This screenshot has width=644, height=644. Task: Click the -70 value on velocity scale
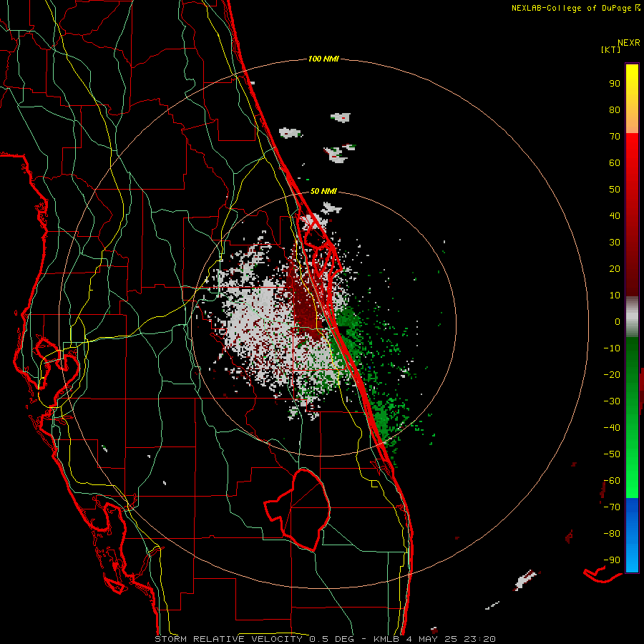tap(612, 507)
